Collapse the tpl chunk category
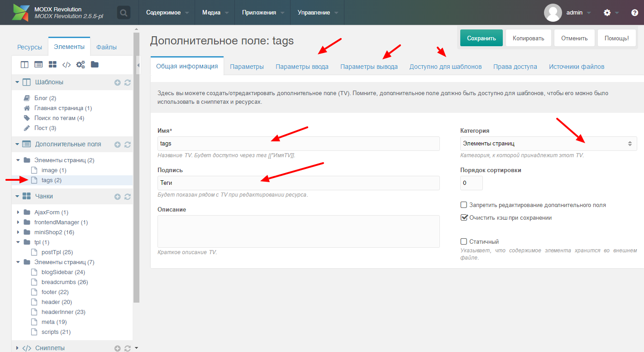The height and width of the screenshot is (352, 644). pos(18,242)
